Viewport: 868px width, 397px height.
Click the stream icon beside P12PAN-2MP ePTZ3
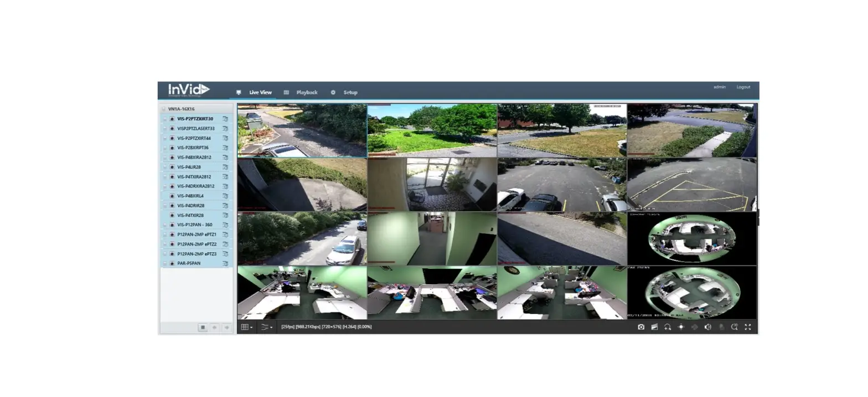(225, 254)
